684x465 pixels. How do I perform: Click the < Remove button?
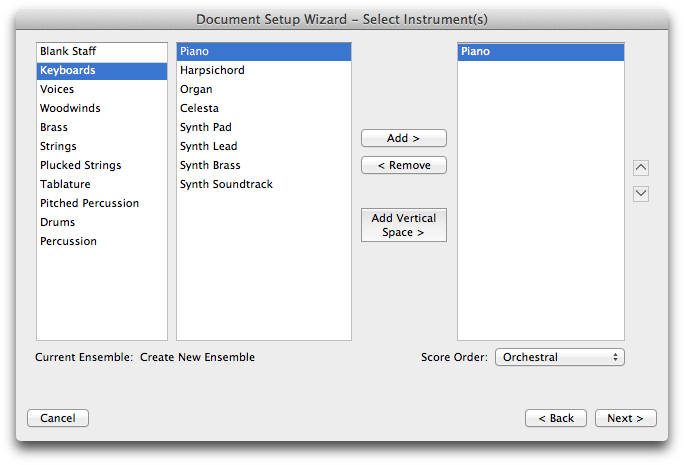point(404,165)
